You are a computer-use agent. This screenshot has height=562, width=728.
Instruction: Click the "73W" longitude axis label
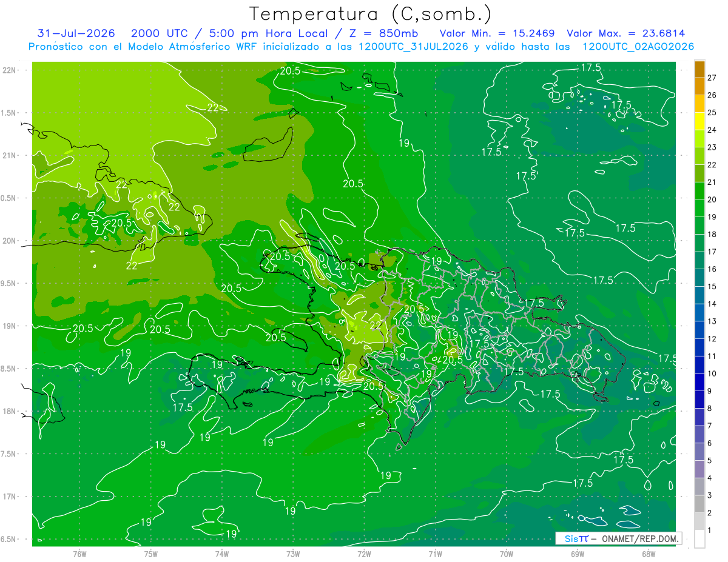(x=293, y=554)
